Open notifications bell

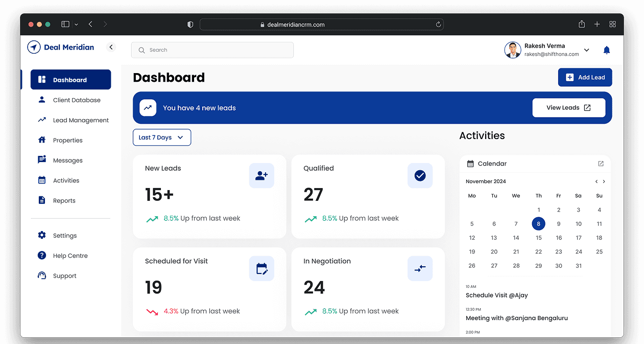[607, 50]
